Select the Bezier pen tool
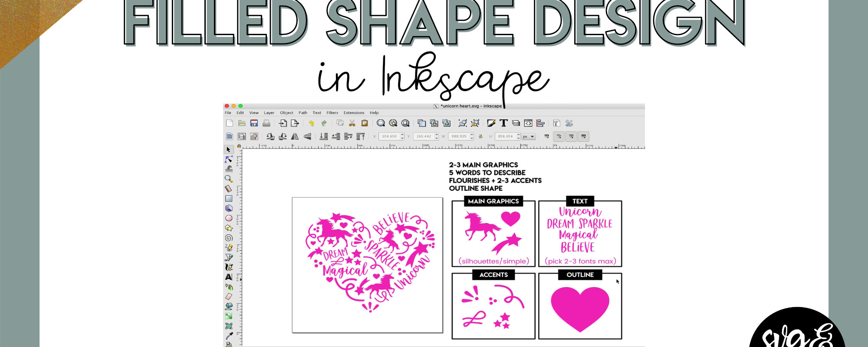The height and width of the screenshot is (347, 868). coord(229,257)
